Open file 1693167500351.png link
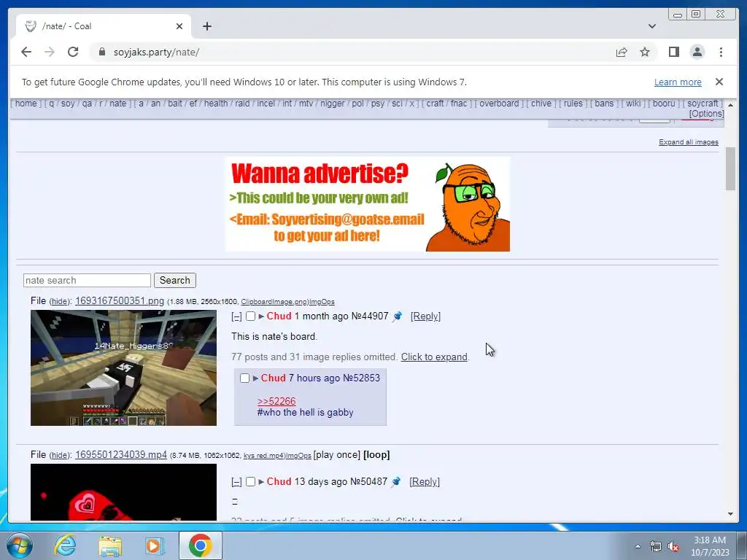This screenshot has height=560, width=747. 120,301
